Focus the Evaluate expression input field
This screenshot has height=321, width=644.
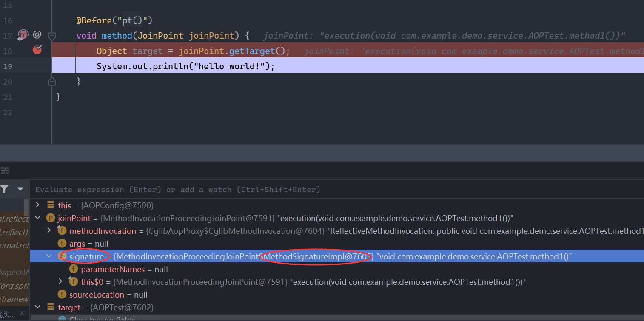pyautogui.click(x=337, y=190)
